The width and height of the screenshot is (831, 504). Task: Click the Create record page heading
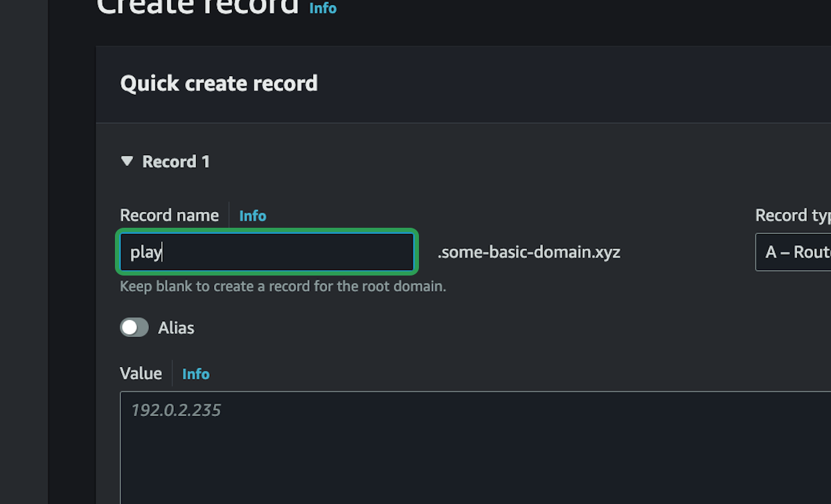point(197,7)
